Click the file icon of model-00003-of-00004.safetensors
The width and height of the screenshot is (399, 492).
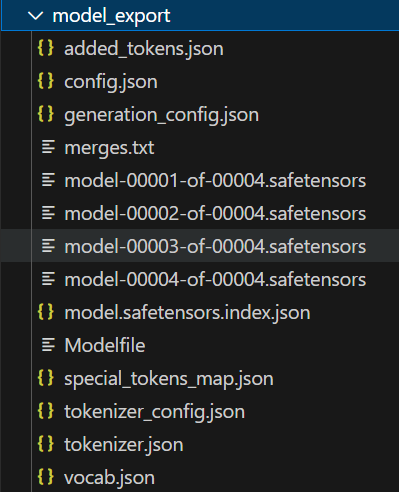tap(48, 246)
